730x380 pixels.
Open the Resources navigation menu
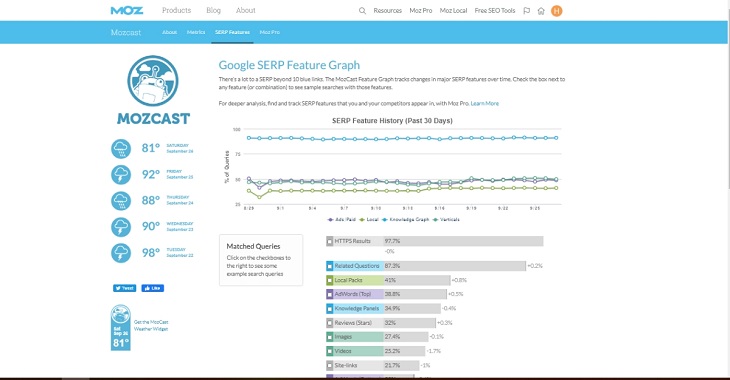click(x=387, y=11)
